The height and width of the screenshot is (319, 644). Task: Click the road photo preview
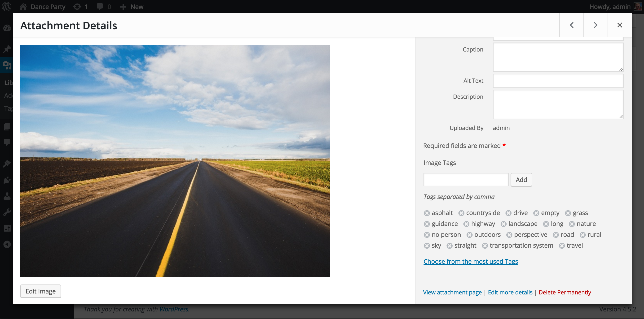coord(175,161)
